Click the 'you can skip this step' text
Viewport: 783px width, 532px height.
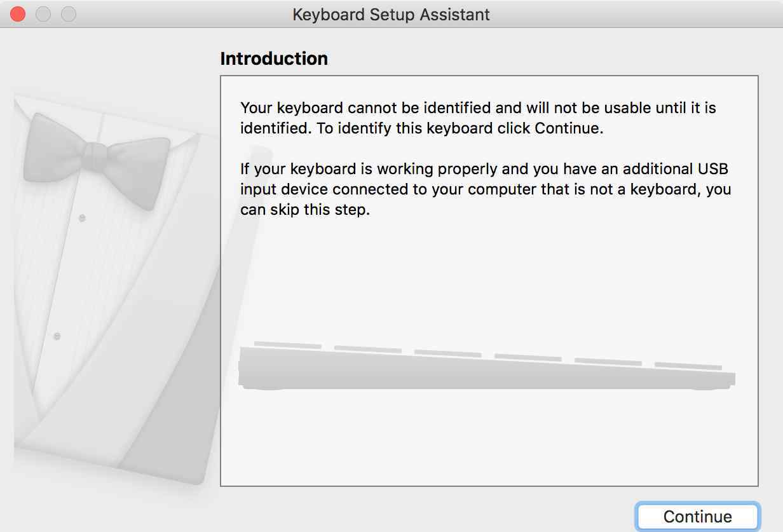pyautogui.click(x=304, y=209)
